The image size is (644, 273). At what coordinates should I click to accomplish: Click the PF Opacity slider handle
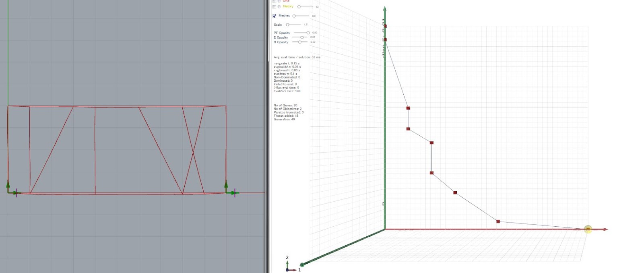click(x=308, y=33)
